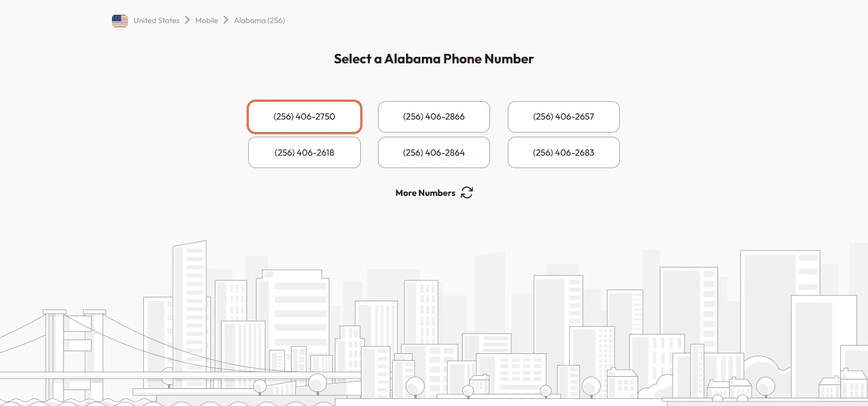Viewport: 868px width, 406px height.
Task: Load more numbers via More Numbers label
Action: point(425,193)
